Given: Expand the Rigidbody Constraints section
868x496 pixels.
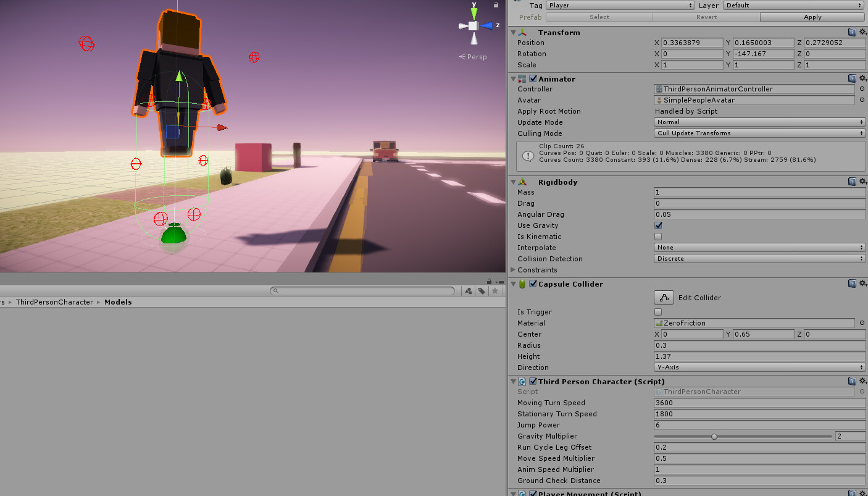Looking at the screenshot, I should 513,270.
